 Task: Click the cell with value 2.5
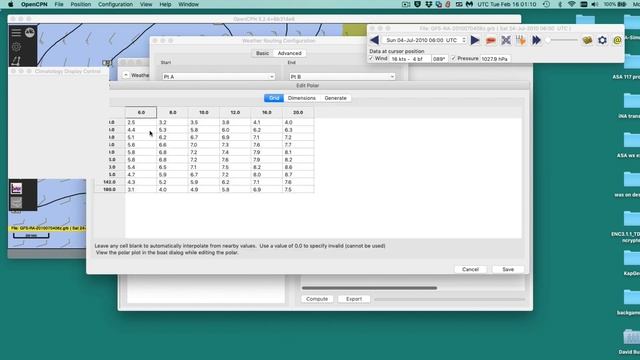pos(141,122)
